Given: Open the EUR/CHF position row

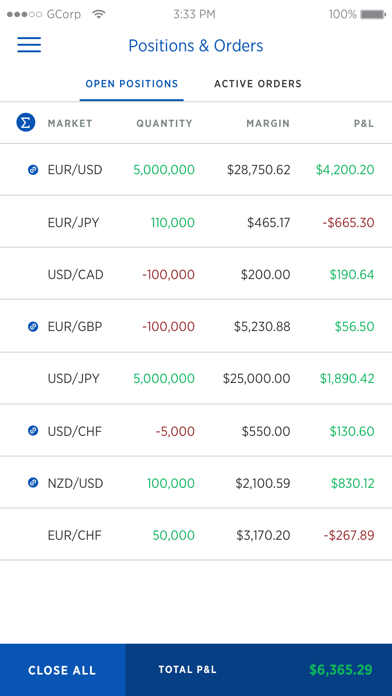Looking at the screenshot, I should [x=196, y=535].
